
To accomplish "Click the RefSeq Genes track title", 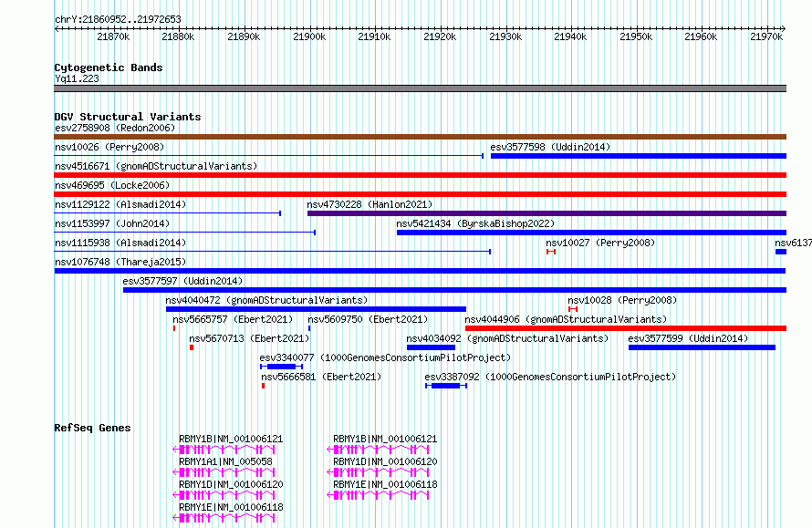I will 92,428.
